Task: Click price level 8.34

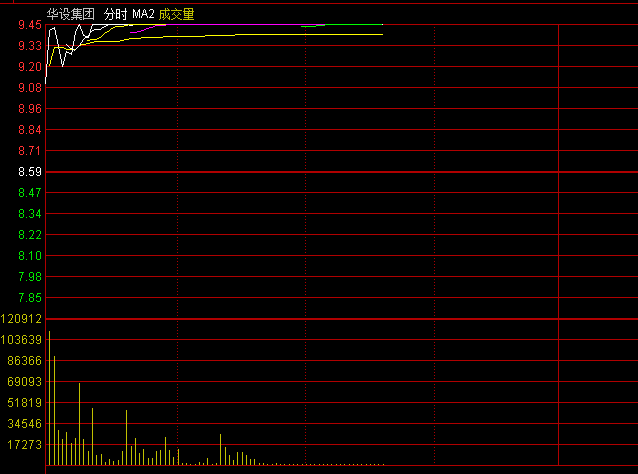Action: coord(30,214)
